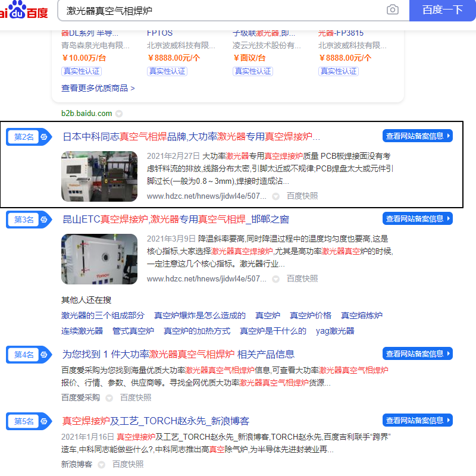
Task: Click 真实性认证 badge under ¥10.00万/台
Action: (x=82, y=71)
